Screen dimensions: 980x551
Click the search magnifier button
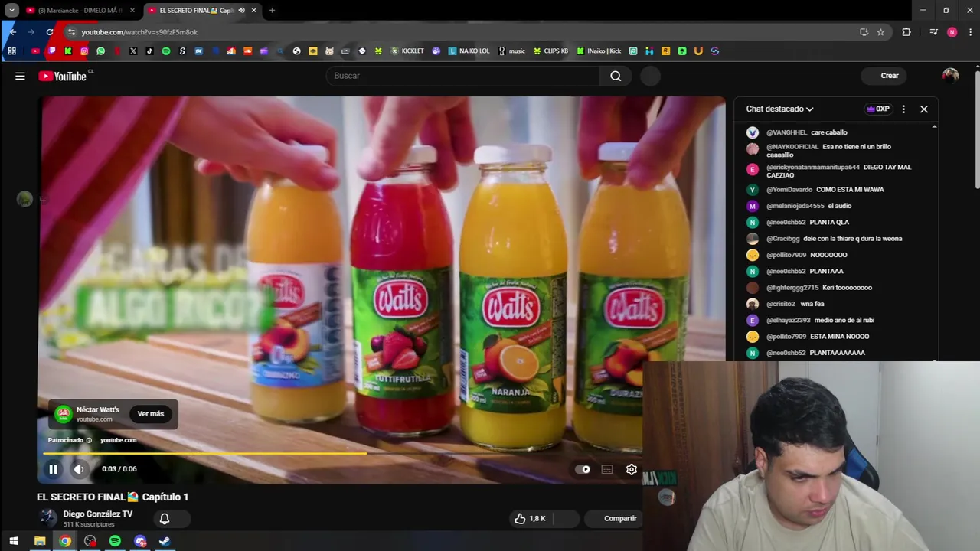tap(616, 76)
